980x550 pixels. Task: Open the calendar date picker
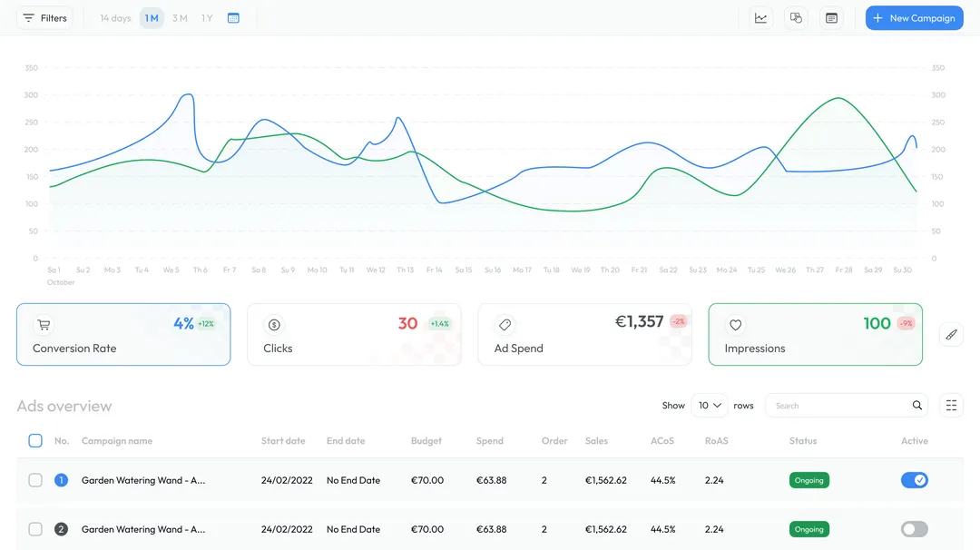coord(233,17)
